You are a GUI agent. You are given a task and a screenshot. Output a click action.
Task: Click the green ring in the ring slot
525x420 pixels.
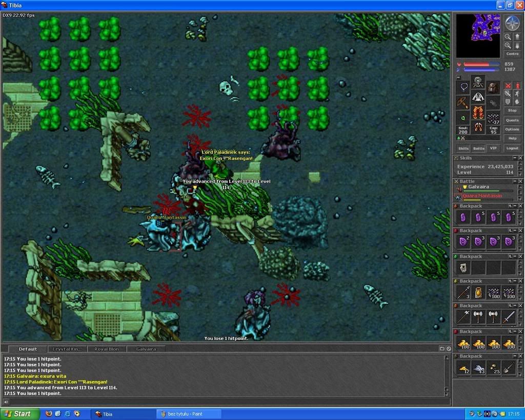click(463, 118)
